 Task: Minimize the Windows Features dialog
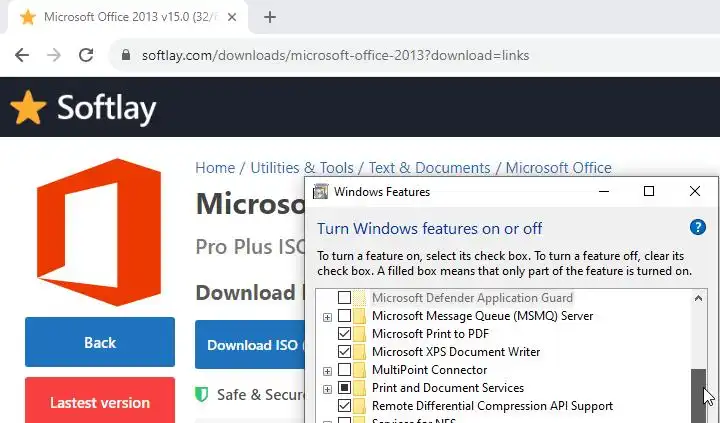[x=604, y=191]
